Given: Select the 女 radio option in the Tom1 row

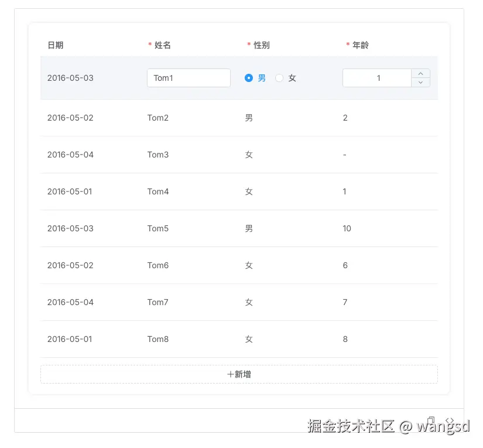Looking at the screenshot, I should (286, 78).
